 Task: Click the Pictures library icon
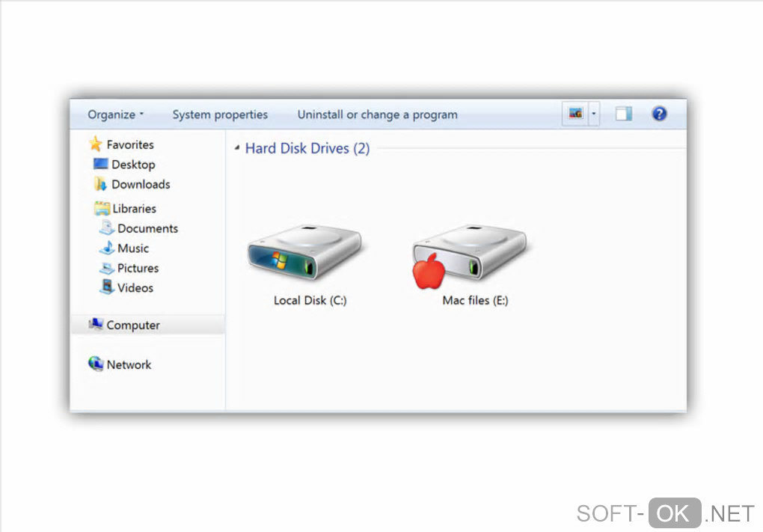pos(107,268)
